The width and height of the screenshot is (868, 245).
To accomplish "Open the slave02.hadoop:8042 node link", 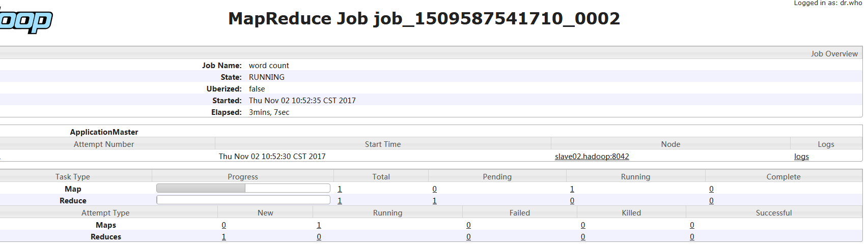I will click(592, 157).
